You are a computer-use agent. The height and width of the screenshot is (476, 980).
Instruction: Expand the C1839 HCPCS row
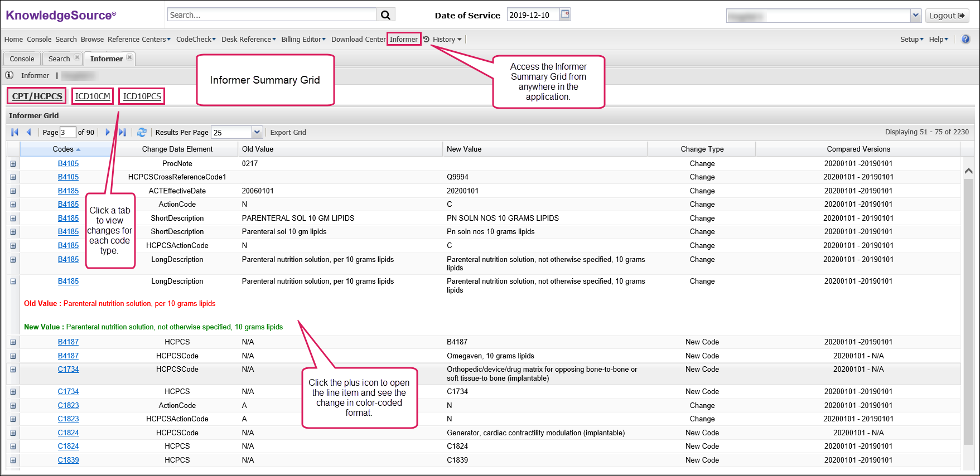pyautogui.click(x=13, y=460)
